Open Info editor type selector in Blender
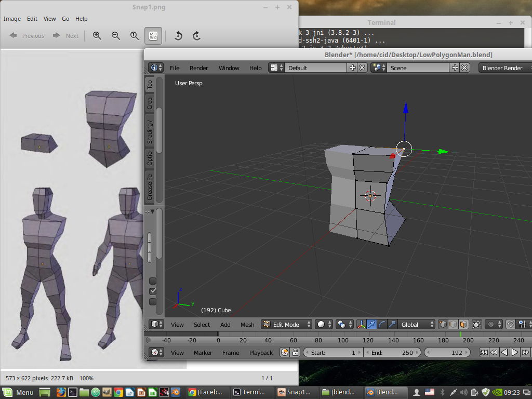Screen dimensions: 532x399 (156, 68)
